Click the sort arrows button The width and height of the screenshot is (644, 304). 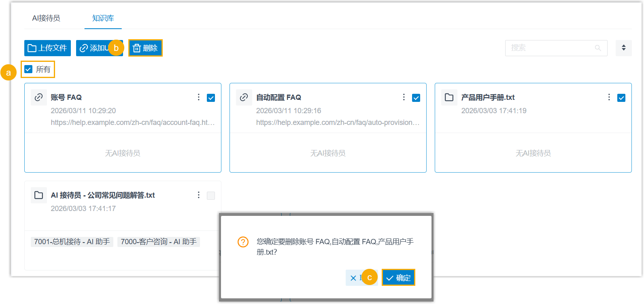pyautogui.click(x=623, y=48)
